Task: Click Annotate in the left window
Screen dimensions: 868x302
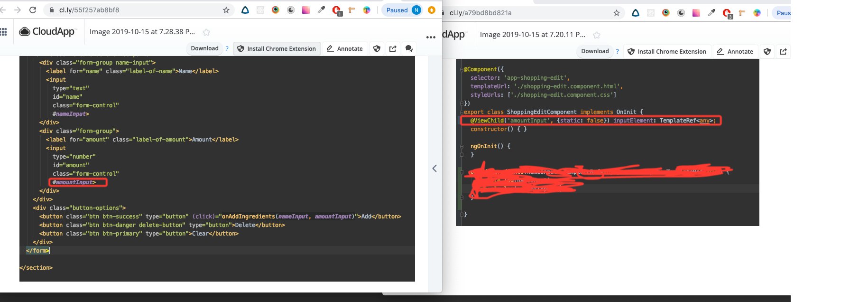Action: point(345,48)
